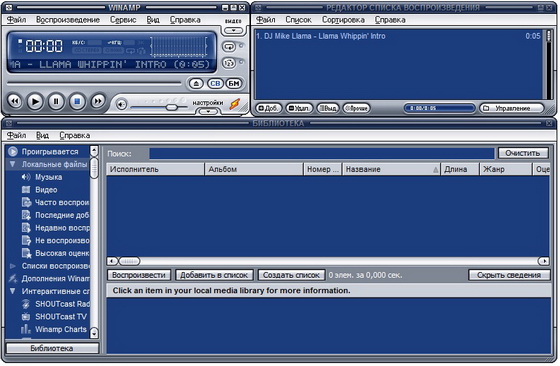The width and height of the screenshot is (560, 366).
Task: Click the Winamp lightning bolt icon
Action: pos(235,104)
